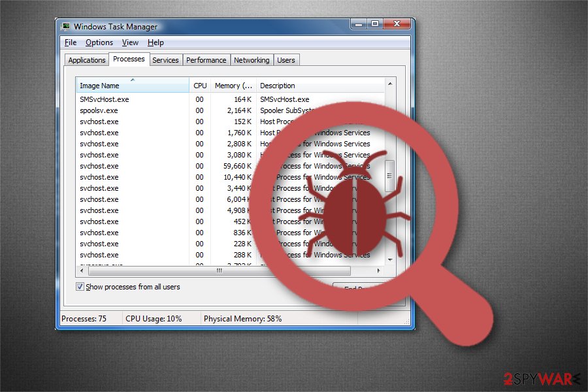Sort by Description column header
The image size is (588, 392).
click(x=321, y=86)
